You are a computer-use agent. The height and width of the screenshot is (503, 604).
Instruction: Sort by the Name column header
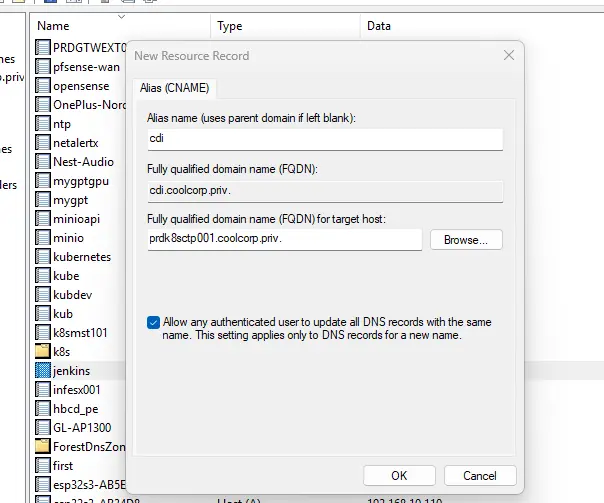54,26
